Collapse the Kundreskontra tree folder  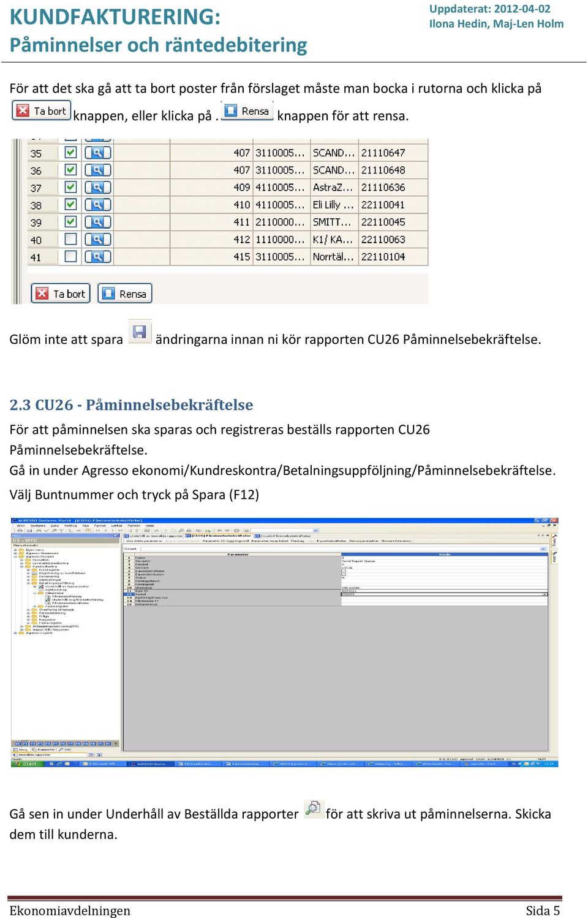[21, 566]
